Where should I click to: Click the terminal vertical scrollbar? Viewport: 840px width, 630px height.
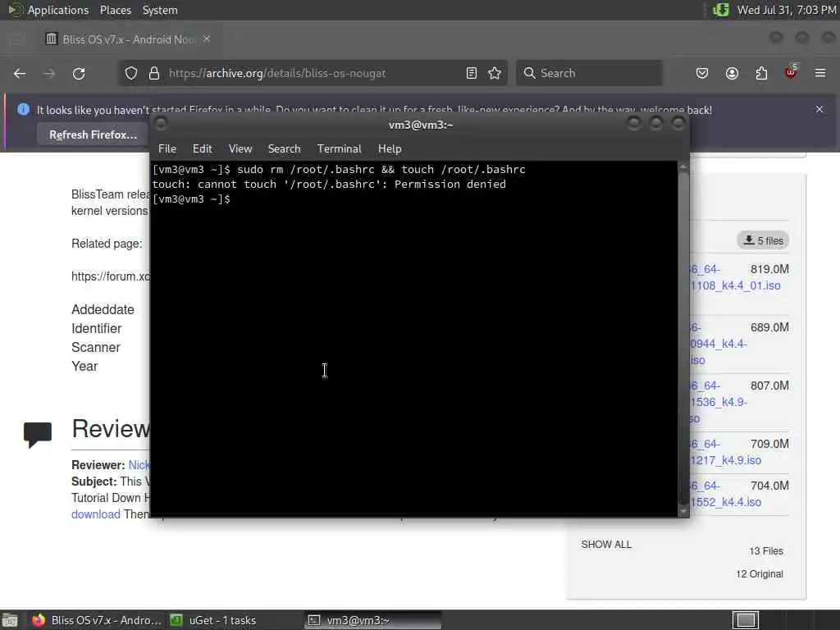click(x=683, y=339)
